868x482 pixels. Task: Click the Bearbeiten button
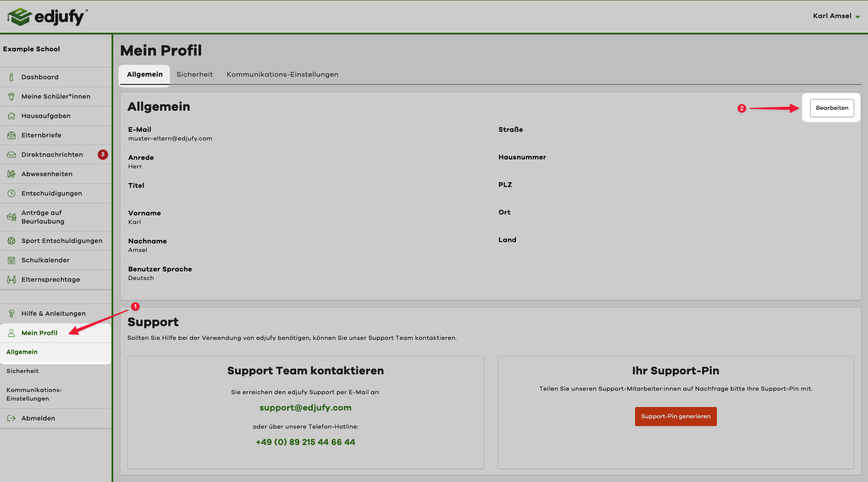(x=832, y=108)
